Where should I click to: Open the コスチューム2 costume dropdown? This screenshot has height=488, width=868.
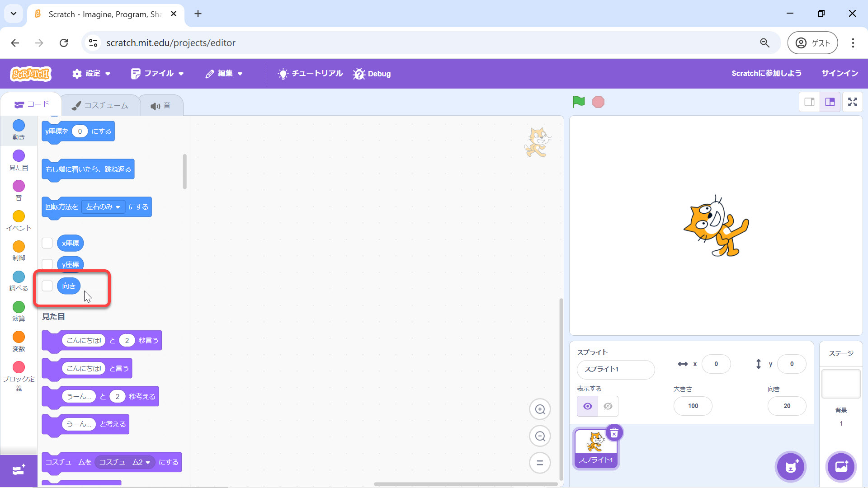[x=124, y=462]
